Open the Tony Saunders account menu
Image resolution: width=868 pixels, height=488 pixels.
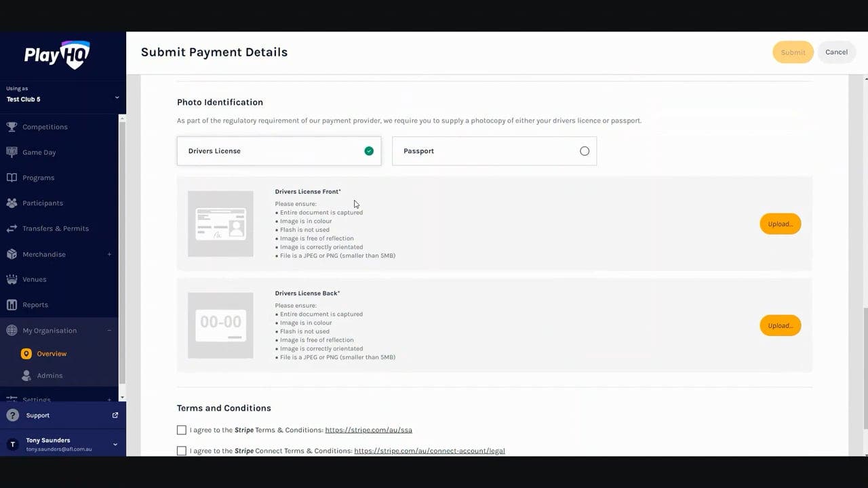pos(115,445)
